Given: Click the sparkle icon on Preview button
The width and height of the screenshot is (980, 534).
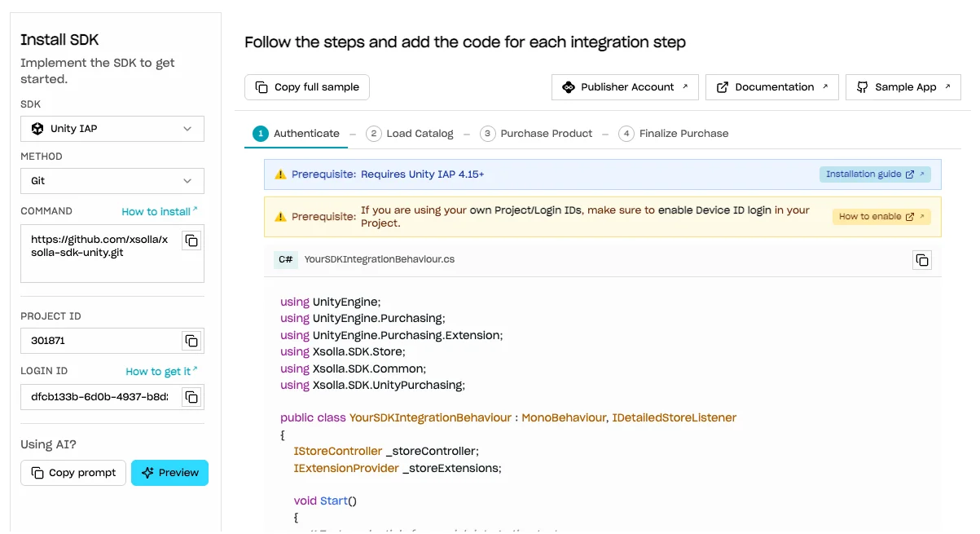Looking at the screenshot, I should click(147, 473).
